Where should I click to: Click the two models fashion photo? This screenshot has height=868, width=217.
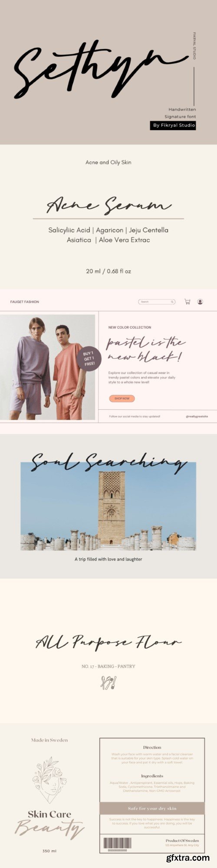click(x=47, y=367)
